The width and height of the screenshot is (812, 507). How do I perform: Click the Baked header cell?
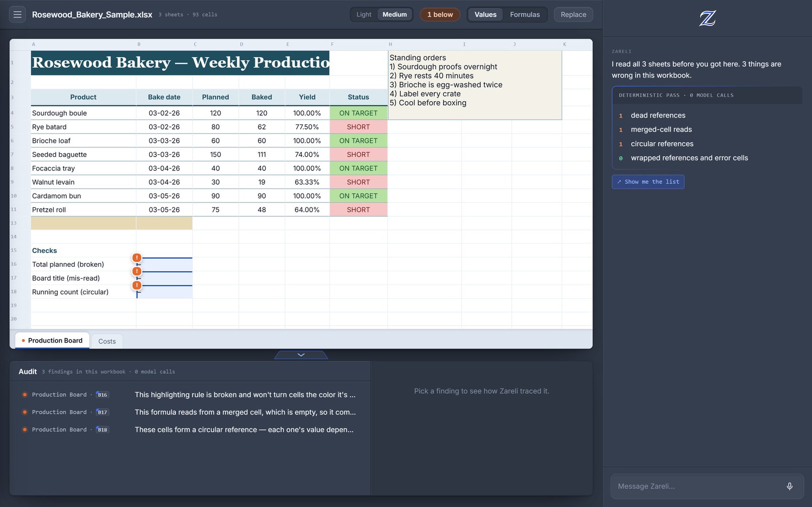click(x=262, y=97)
